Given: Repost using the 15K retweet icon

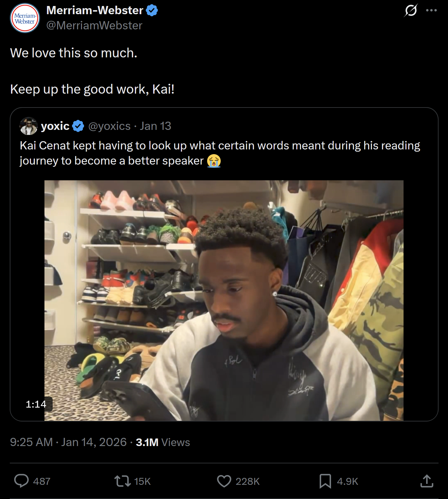Looking at the screenshot, I should (x=123, y=481).
